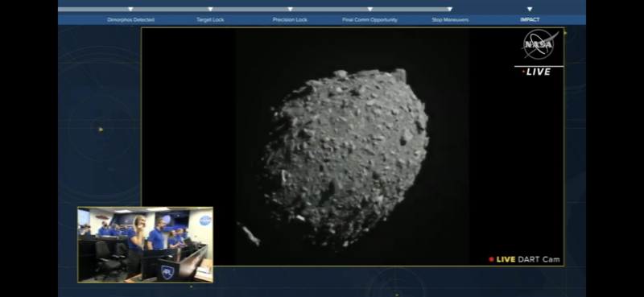Click the LIVE indicator under the NASA logo

(x=536, y=72)
